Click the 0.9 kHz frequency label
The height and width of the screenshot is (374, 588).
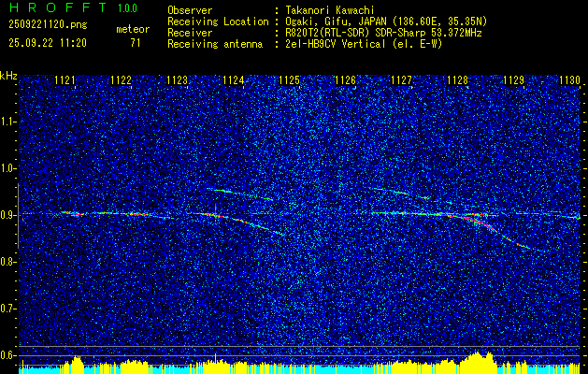click(7, 215)
